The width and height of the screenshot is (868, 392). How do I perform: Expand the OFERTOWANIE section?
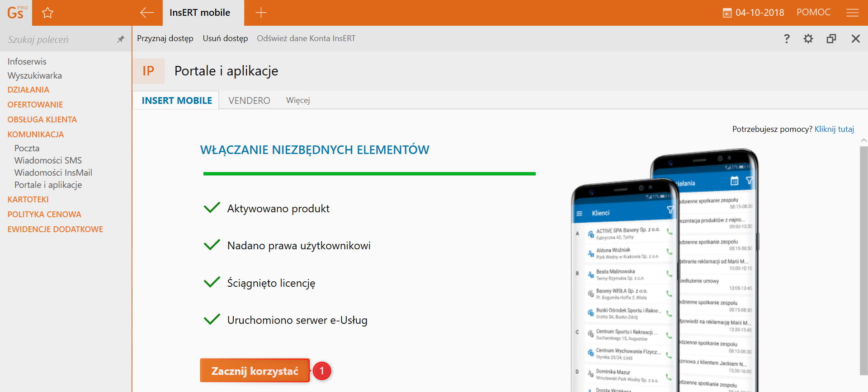coord(35,105)
